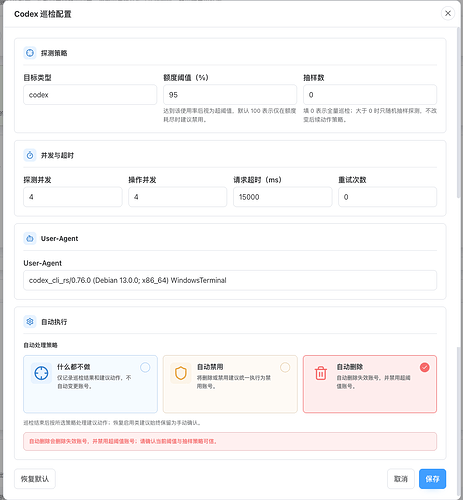Screen dimensions: 463x500
Task: Click the 目标类型 label
Action: coord(37,78)
